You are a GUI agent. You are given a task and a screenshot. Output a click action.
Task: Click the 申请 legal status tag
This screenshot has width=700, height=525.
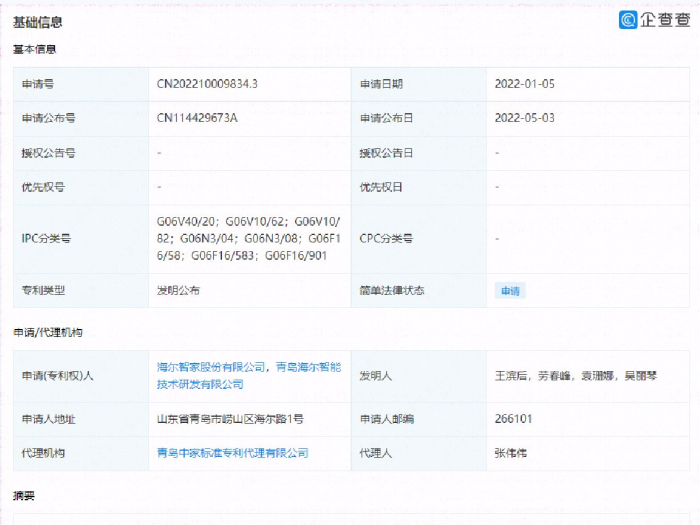tap(510, 291)
